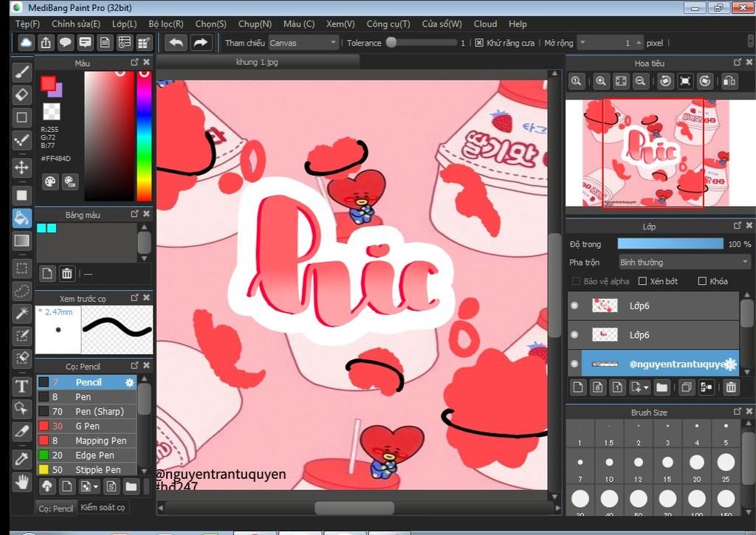Image resolution: width=756 pixels, height=535 pixels.
Task: Open color palette wheel icon
Action: (50, 182)
